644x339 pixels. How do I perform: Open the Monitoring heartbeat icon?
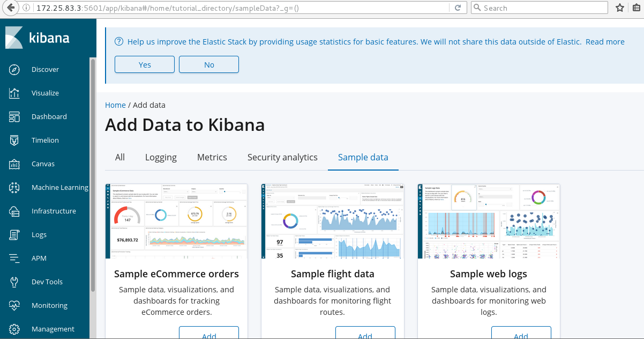(14, 306)
